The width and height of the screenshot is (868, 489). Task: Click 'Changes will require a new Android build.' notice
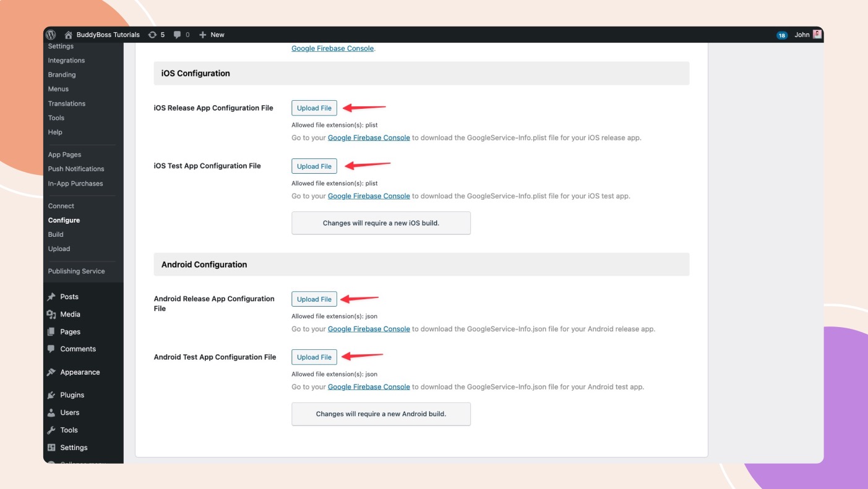click(x=381, y=414)
